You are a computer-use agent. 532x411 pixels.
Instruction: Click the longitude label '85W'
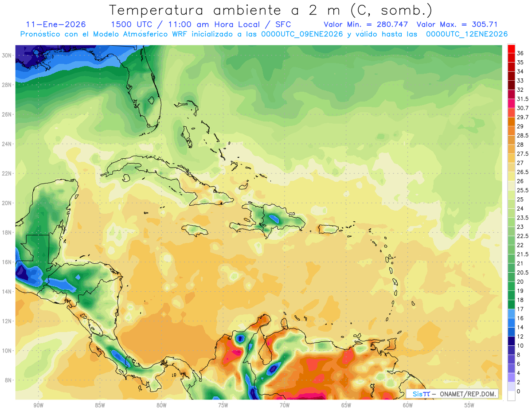coord(100,405)
